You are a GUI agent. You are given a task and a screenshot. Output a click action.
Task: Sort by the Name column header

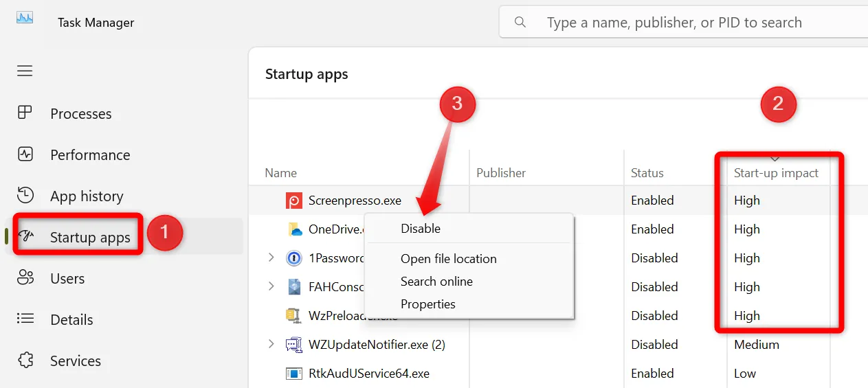pyautogui.click(x=281, y=173)
